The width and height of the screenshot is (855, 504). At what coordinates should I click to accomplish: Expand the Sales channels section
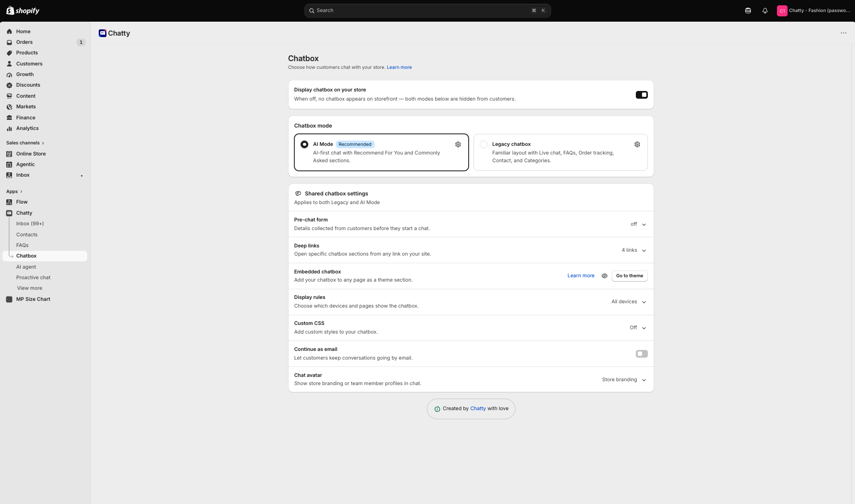[x=25, y=143]
